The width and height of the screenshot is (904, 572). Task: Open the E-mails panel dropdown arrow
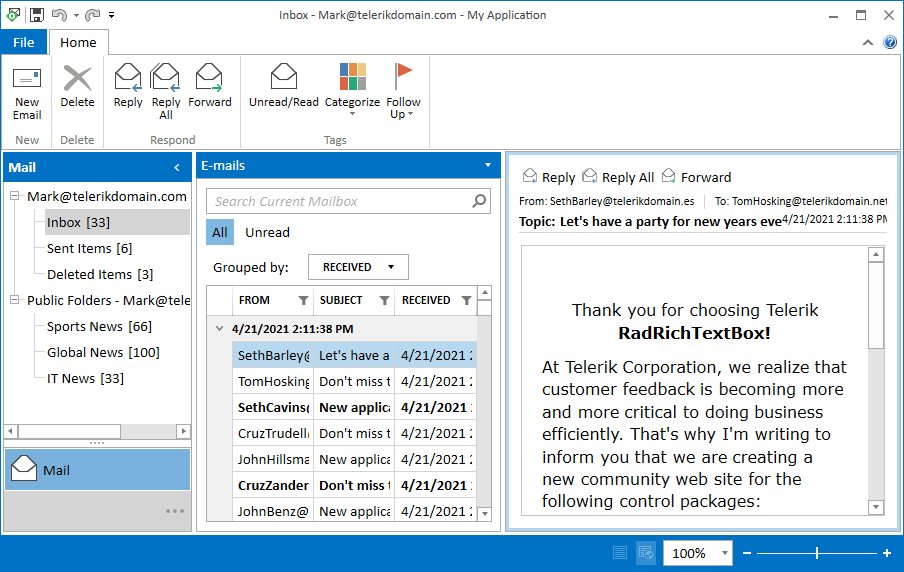pos(488,165)
